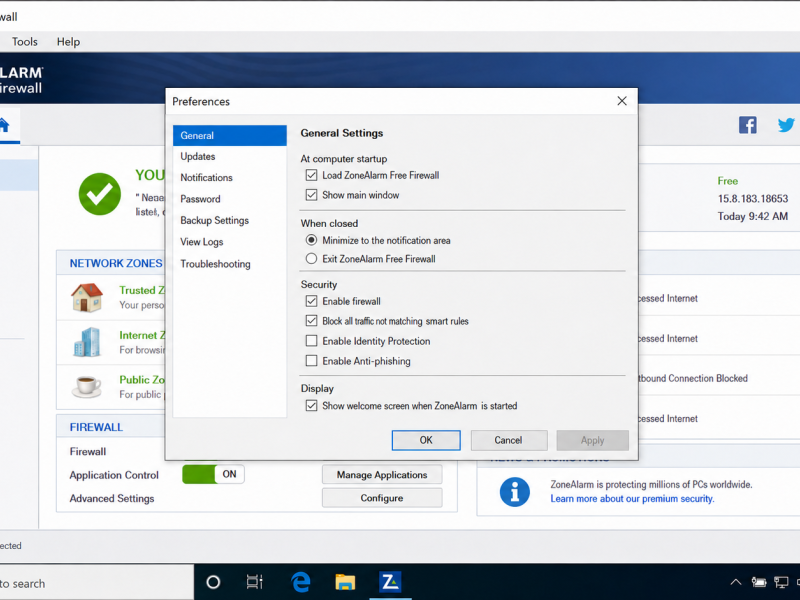This screenshot has width=800, height=600.
Task: Open the Help menu
Action: [x=68, y=41]
